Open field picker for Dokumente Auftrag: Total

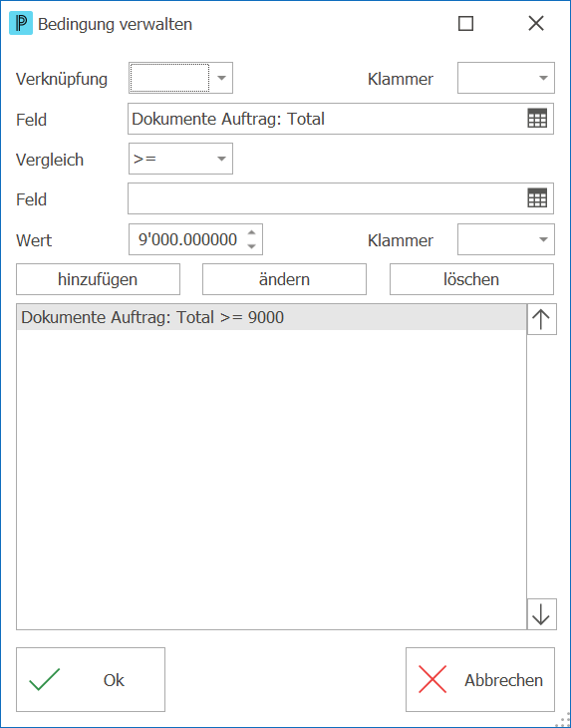(x=537, y=119)
